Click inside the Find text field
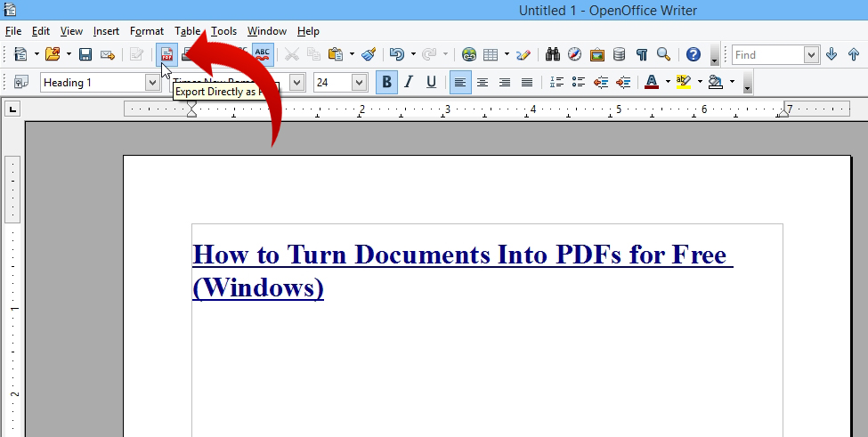The height and width of the screenshot is (437, 868). (768, 54)
